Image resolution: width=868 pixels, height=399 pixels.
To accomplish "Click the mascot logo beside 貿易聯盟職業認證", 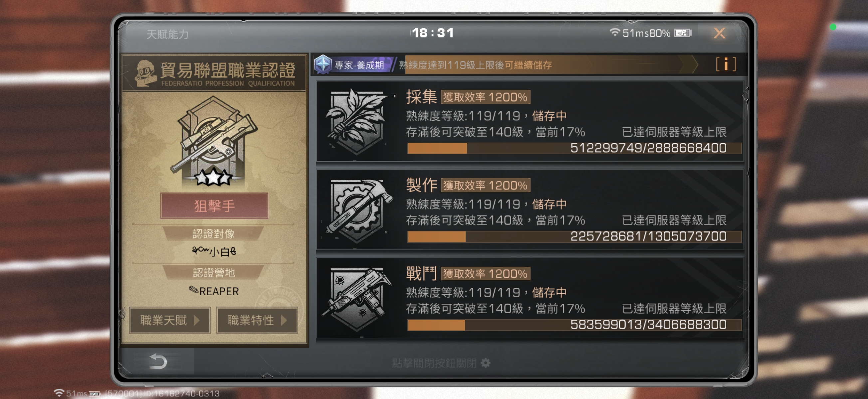I will pos(145,73).
